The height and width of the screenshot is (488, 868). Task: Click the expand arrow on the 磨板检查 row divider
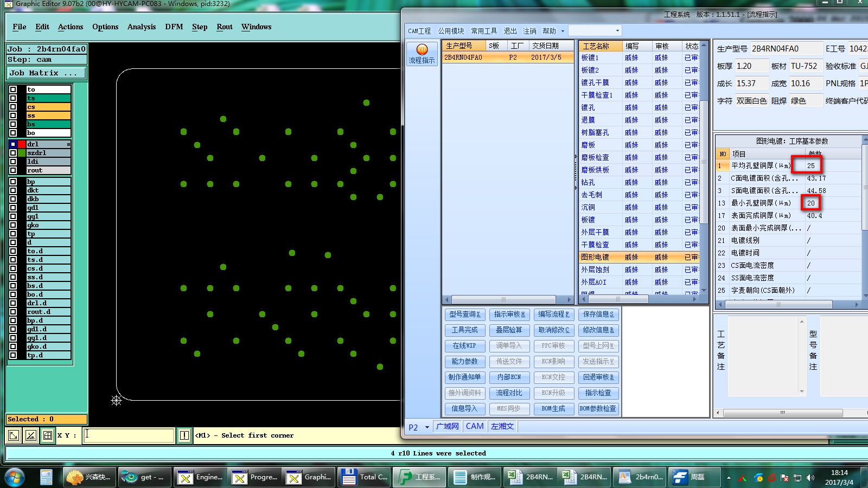point(576,157)
